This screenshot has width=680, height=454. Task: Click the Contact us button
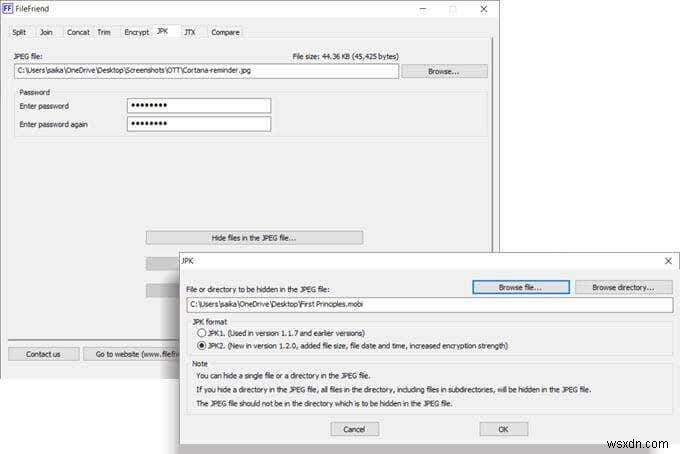tap(43, 354)
